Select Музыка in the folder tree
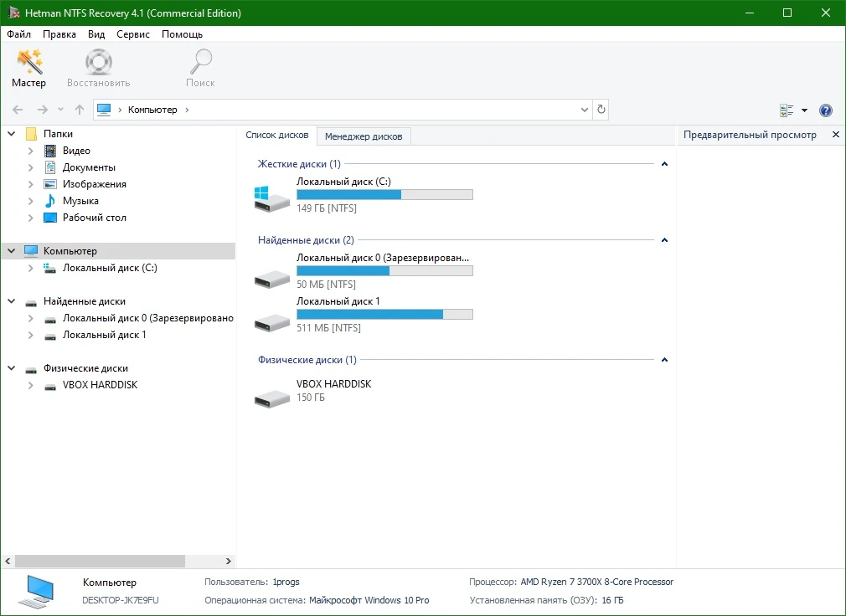 point(80,201)
